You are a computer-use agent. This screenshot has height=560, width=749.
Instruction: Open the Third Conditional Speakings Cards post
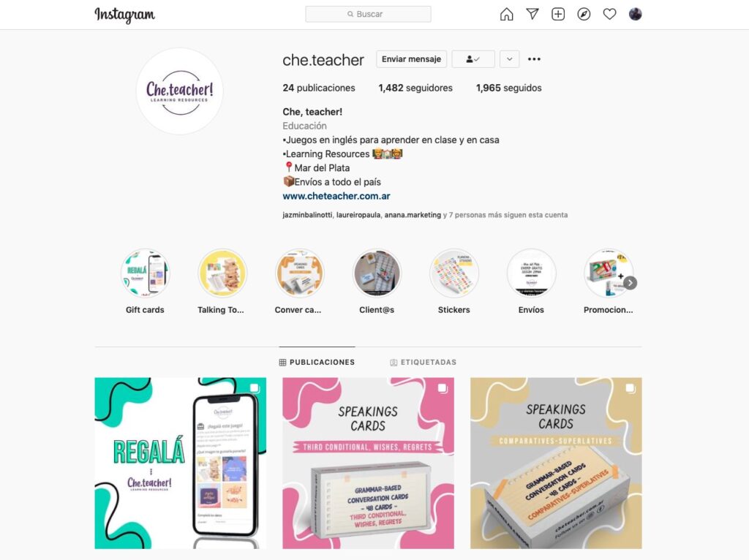(x=369, y=463)
